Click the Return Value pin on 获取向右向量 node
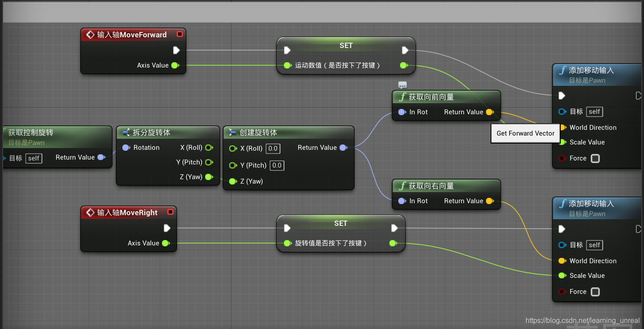This screenshot has width=644, height=329. point(490,201)
